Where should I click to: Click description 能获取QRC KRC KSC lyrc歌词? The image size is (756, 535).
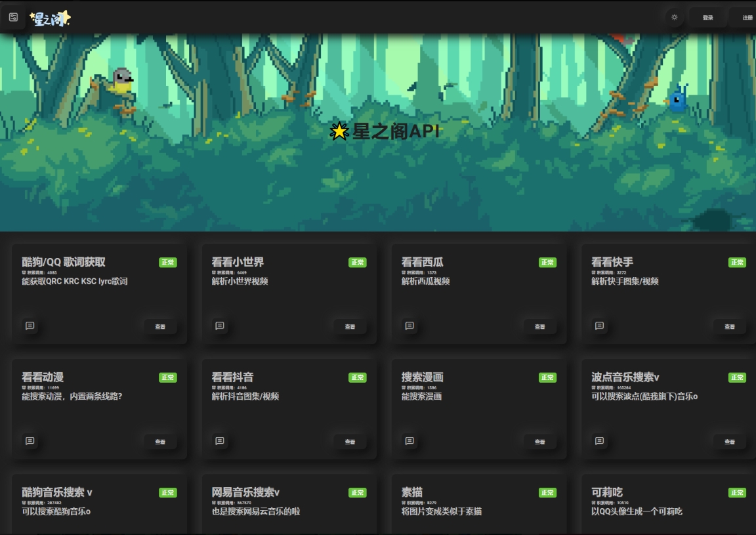point(75,281)
